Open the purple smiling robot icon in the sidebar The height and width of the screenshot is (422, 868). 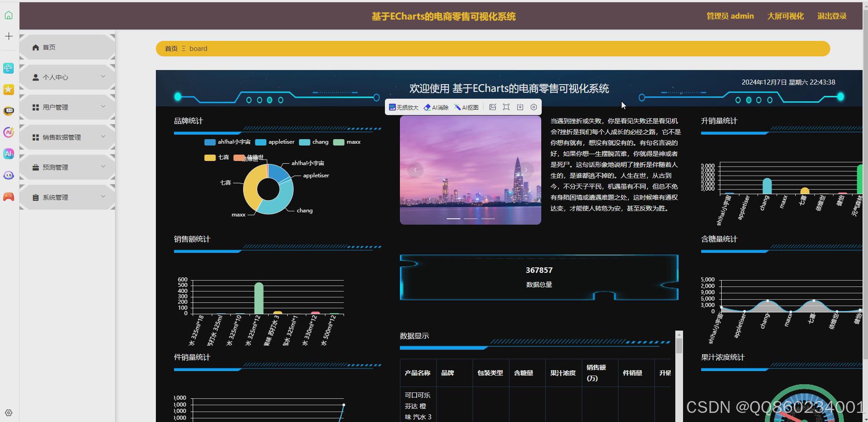click(x=9, y=175)
